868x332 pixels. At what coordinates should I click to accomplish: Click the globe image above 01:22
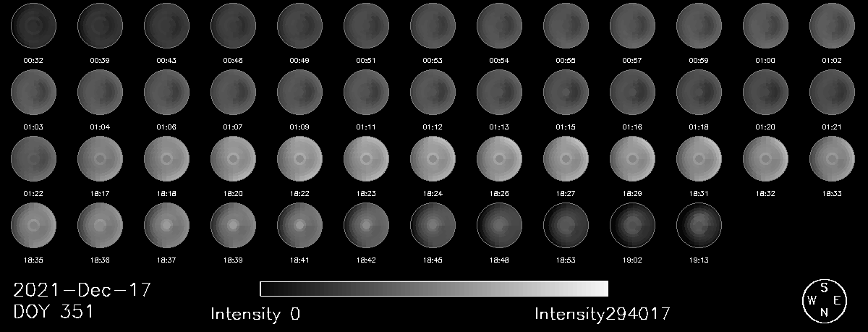(x=34, y=160)
